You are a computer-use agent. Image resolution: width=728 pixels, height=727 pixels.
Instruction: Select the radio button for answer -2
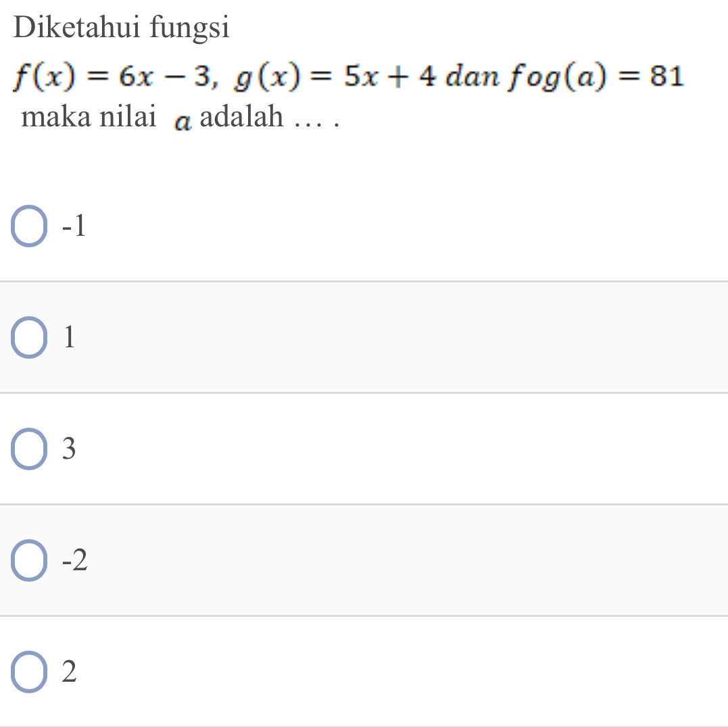tap(28, 560)
